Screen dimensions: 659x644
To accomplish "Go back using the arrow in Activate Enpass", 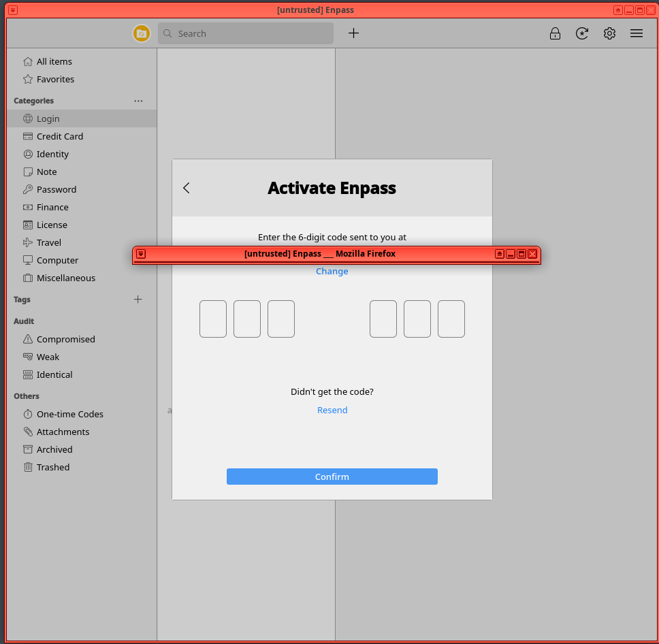I will (x=187, y=188).
